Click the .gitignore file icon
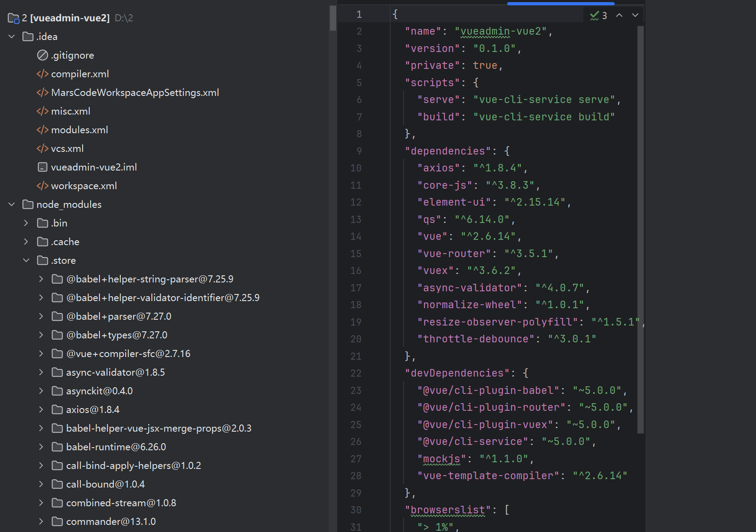This screenshot has width=756, height=532. click(x=43, y=55)
